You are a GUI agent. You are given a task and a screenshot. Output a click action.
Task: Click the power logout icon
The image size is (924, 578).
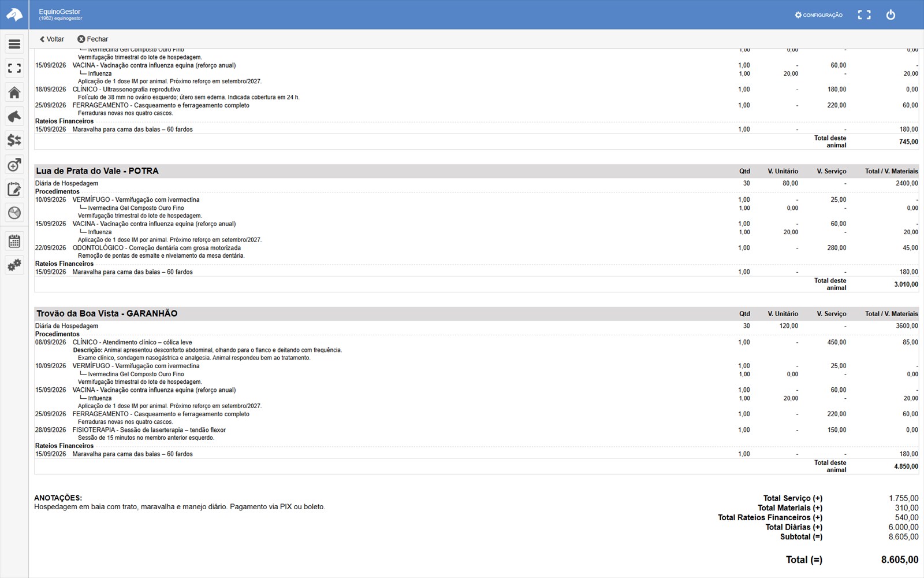[x=891, y=15]
